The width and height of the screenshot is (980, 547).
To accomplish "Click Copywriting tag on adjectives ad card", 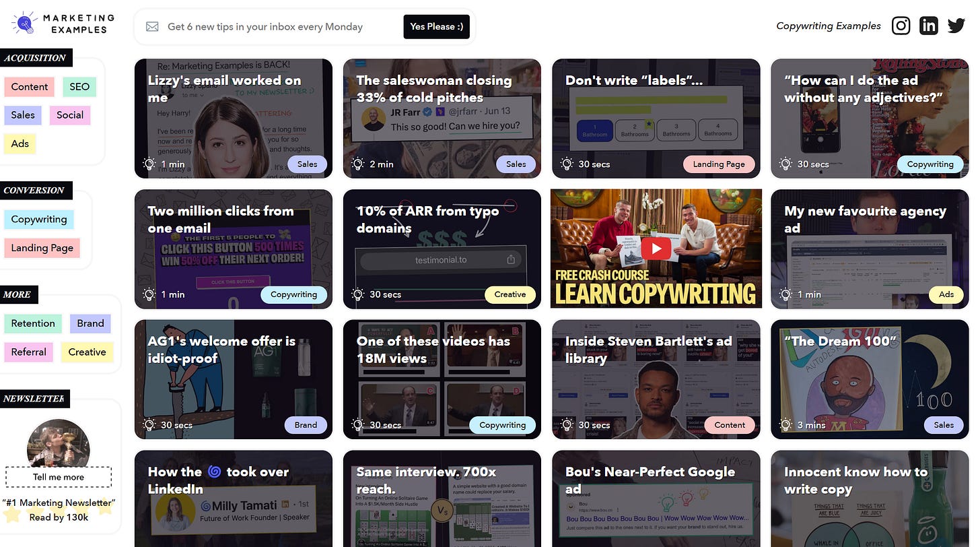I will pyautogui.click(x=930, y=164).
